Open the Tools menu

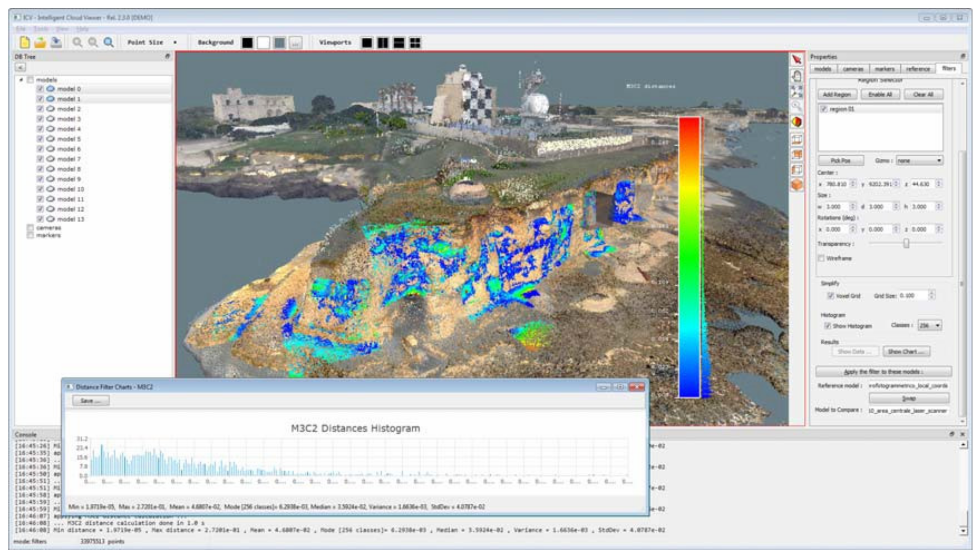pyautogui.click(x=41, y=28)
